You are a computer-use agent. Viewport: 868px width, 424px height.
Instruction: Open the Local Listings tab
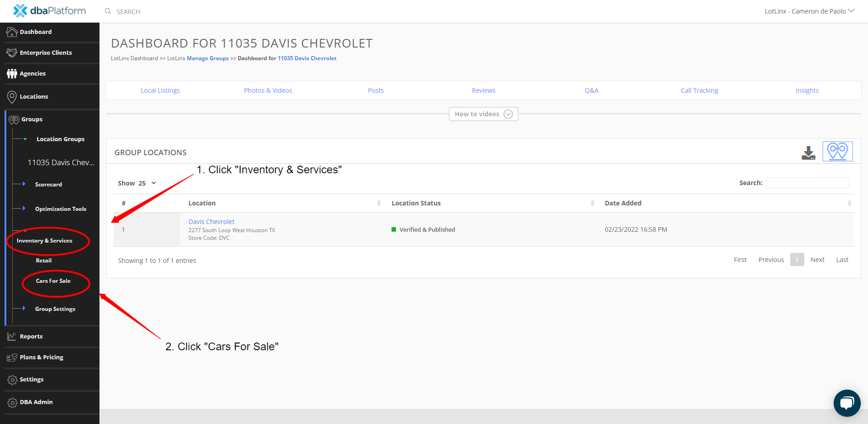(x=160, y=91)
